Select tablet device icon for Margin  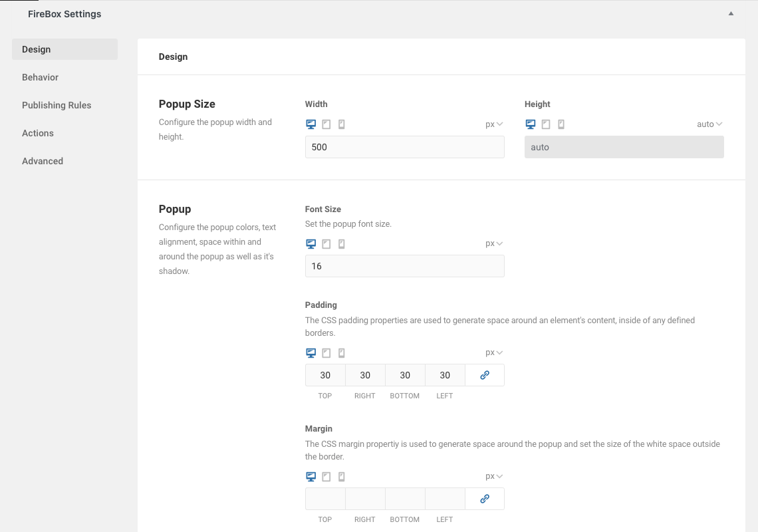326,477
